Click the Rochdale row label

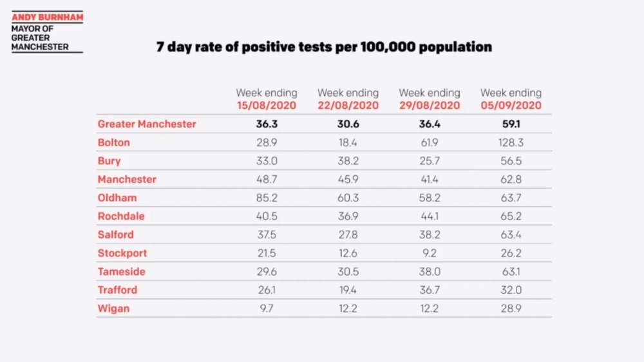pos(120,216)
